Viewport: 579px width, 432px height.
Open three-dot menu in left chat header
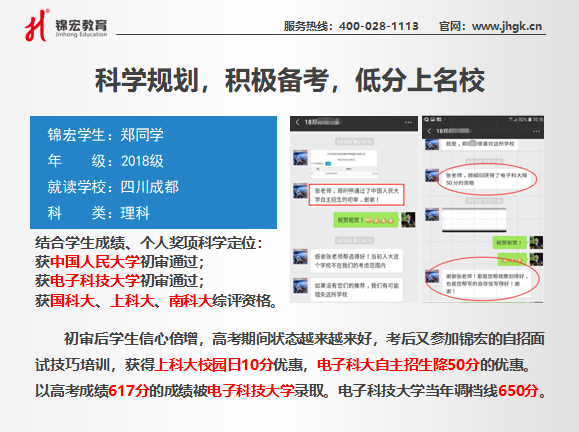click(408, 122)
